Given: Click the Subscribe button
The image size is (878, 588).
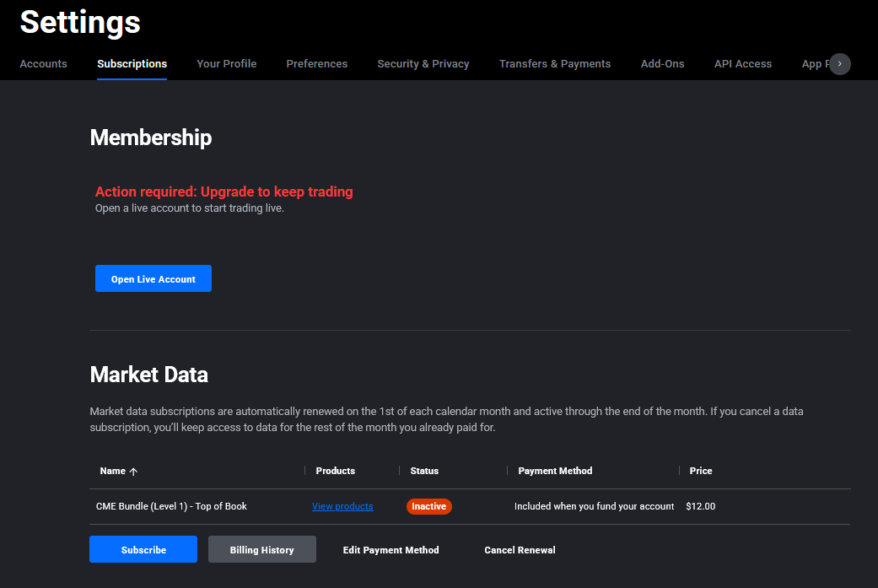Looking at the screenshot, I should click(x=143, y=549).
